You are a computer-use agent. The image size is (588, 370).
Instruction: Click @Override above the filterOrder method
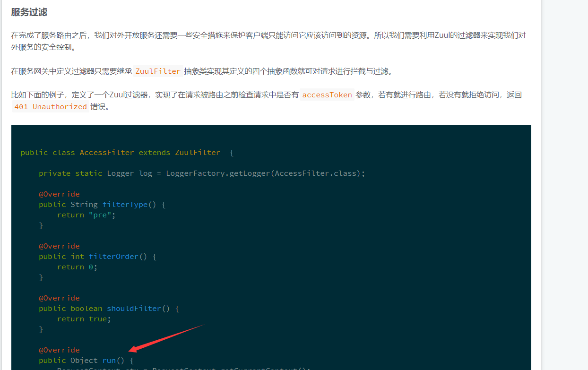[x=59, y=246]
